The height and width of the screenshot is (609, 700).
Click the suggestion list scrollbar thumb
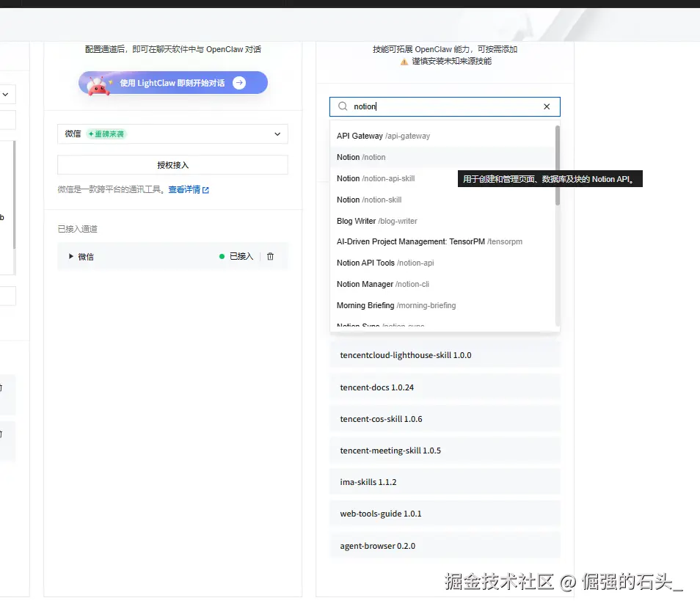click(558, 165)
